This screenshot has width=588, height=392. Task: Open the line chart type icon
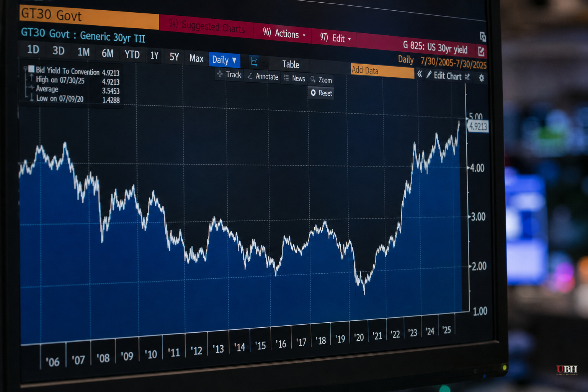tap(254, 61)
